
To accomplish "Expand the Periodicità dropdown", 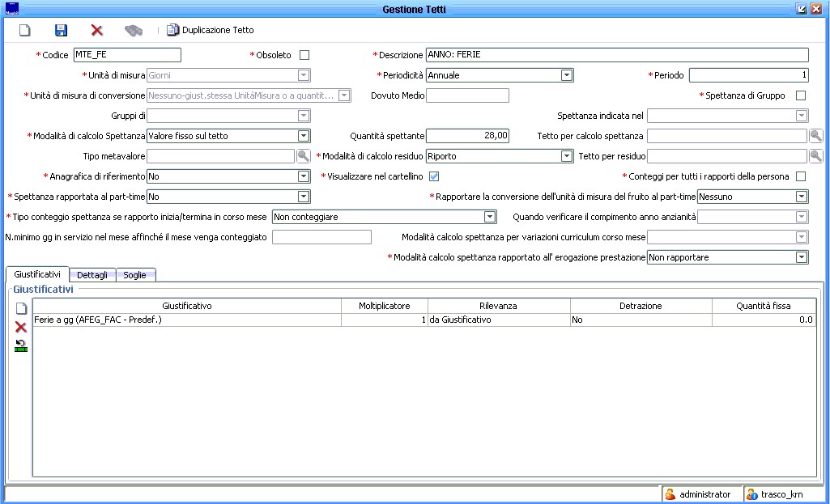I will point(567,75).
